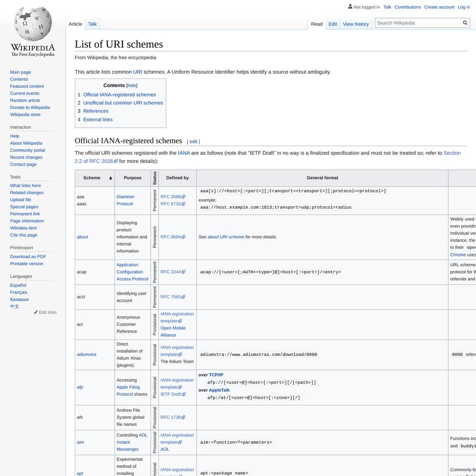Viewport: 476px width, 476px height.
Task: Open RFC 2244 link
Action: pos(172,272)
